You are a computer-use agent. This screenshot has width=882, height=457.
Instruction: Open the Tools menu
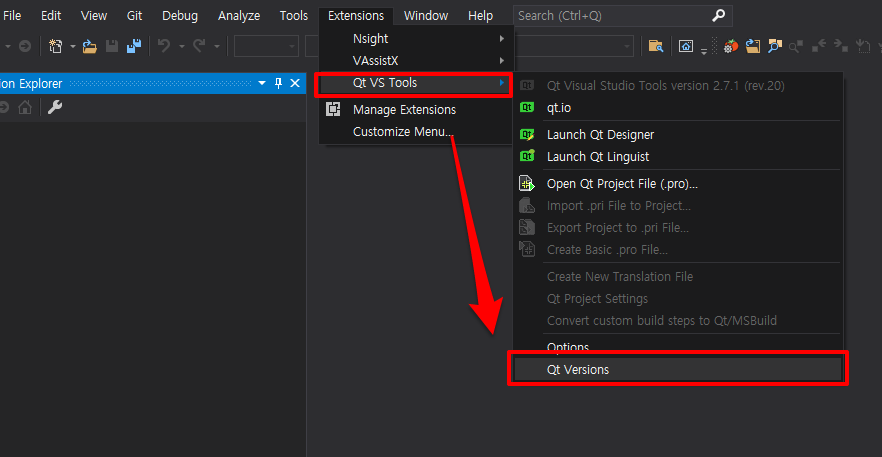pos(294,16)
